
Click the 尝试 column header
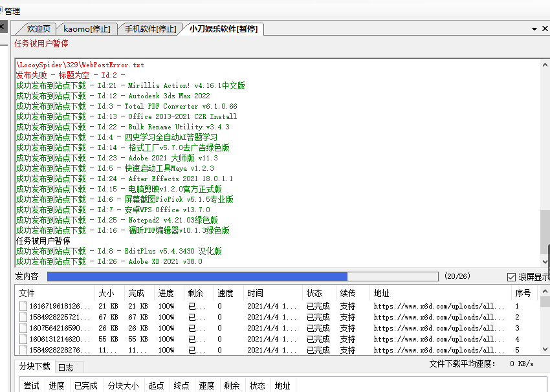(x=32, y=386)
